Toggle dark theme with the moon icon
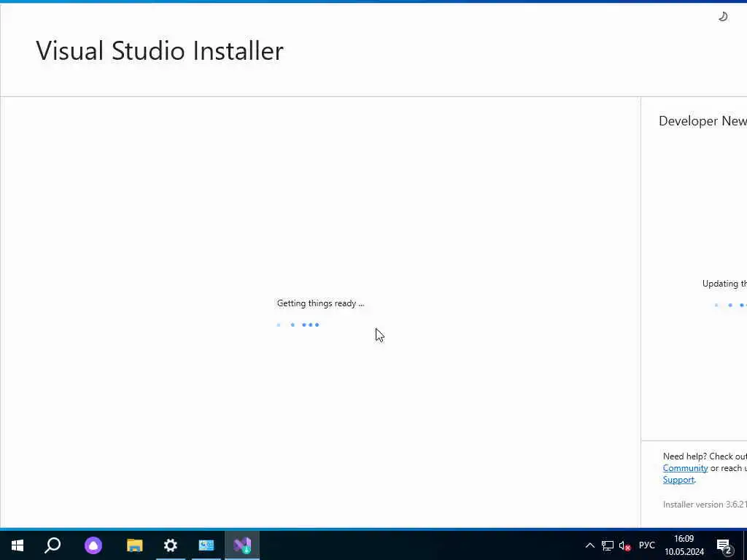747x560 pixels. (x=723, y=17)
